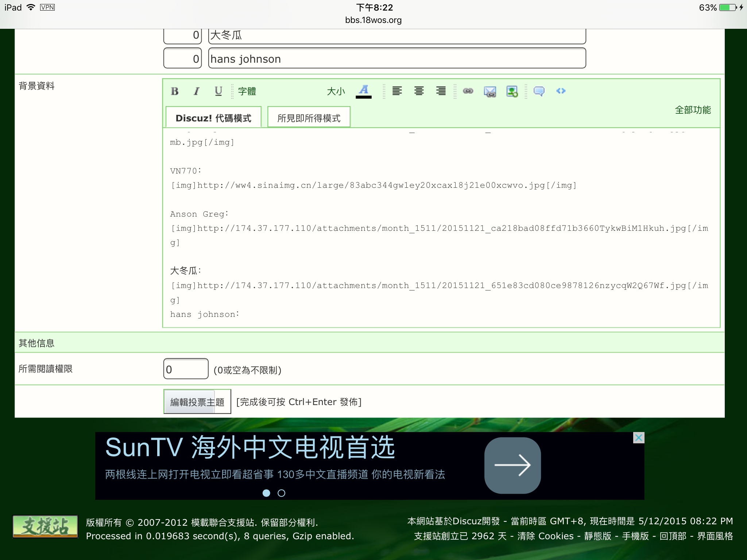The image size is (747, 560).
Task: Toggle underline formatting
Action: pos(218,91)
